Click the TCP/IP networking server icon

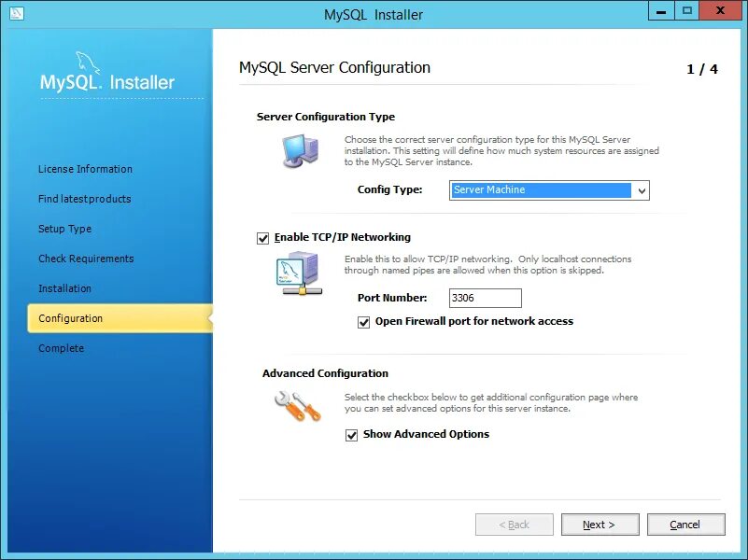click(299, 274)
